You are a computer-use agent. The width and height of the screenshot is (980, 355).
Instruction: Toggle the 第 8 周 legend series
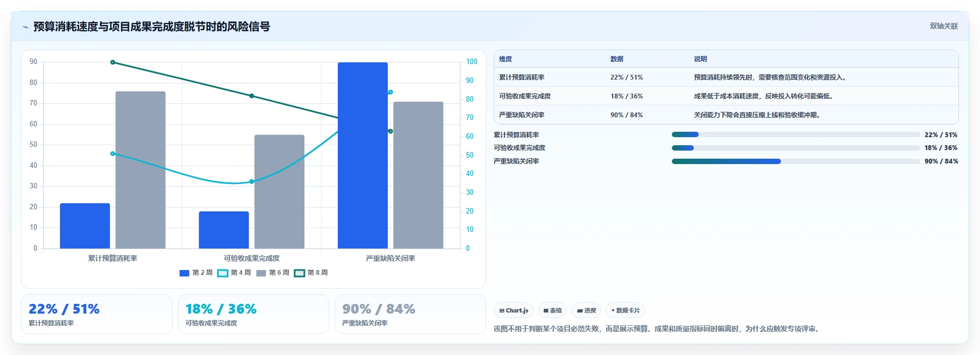311,273
